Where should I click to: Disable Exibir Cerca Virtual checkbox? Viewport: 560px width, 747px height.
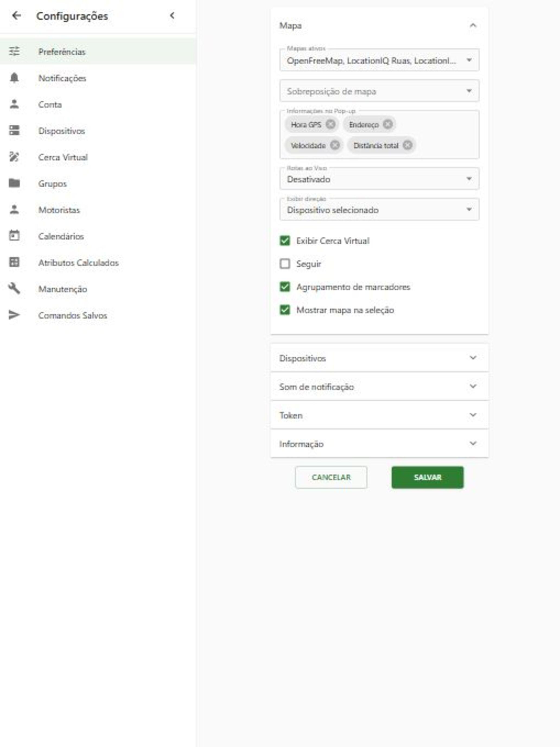(x=285, y=240)
